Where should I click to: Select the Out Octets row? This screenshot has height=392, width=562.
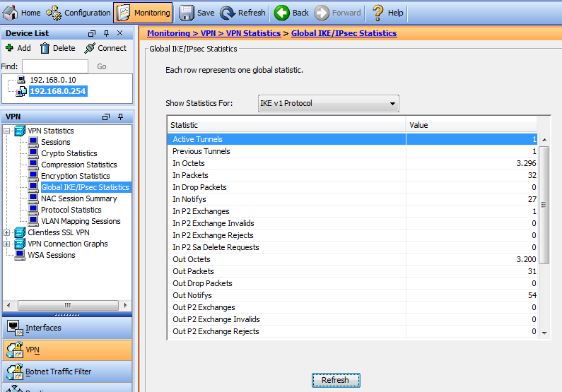(352, 259)
